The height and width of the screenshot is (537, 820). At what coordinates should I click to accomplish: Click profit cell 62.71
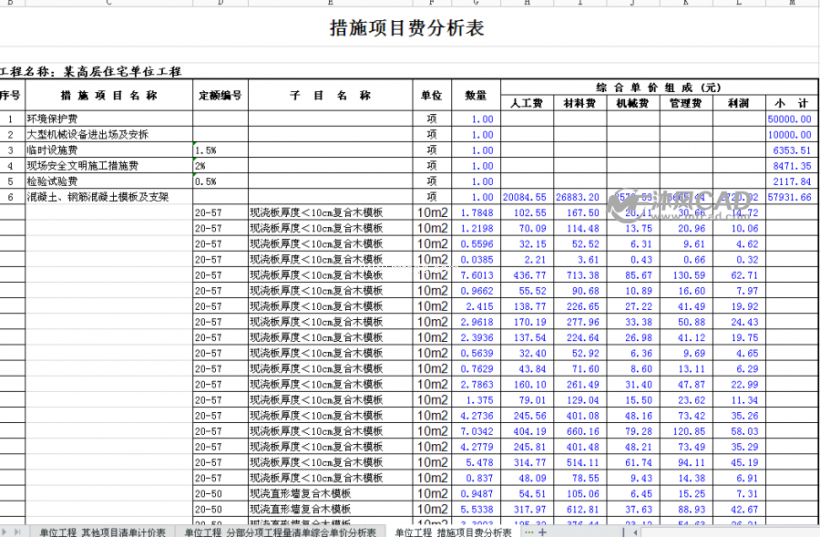739,275
